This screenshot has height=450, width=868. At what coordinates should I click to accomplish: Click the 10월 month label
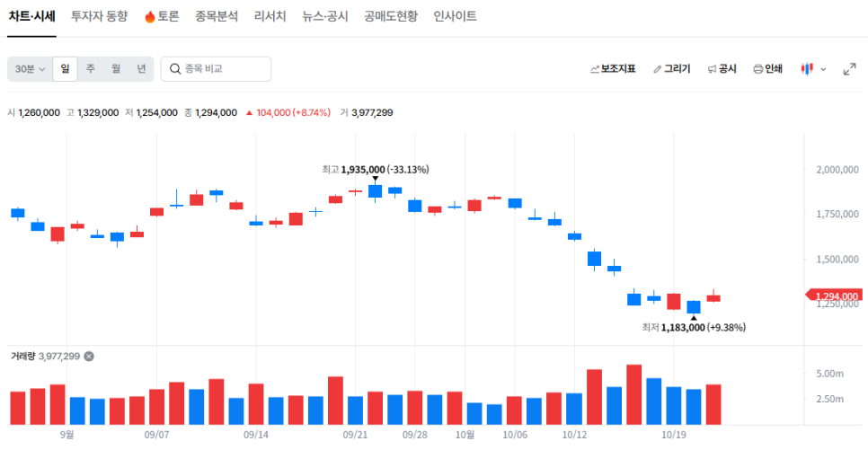pos(465,435)
